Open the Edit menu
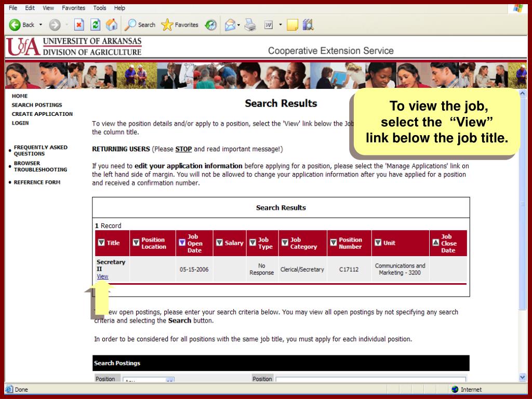The image size is (532, 399). [x=30, y=8]
